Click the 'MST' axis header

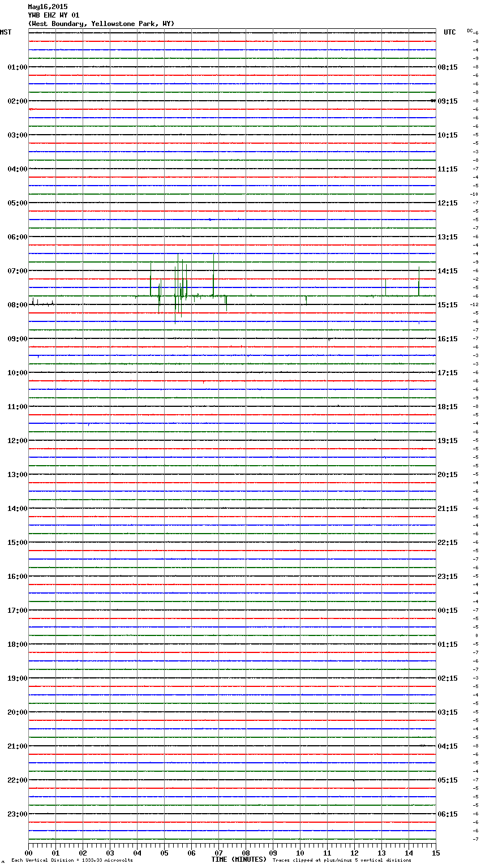tap(6, 32)
